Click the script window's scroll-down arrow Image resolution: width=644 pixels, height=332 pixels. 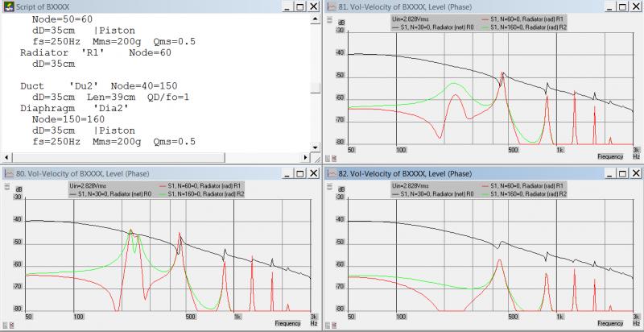(x=315, y=147)
